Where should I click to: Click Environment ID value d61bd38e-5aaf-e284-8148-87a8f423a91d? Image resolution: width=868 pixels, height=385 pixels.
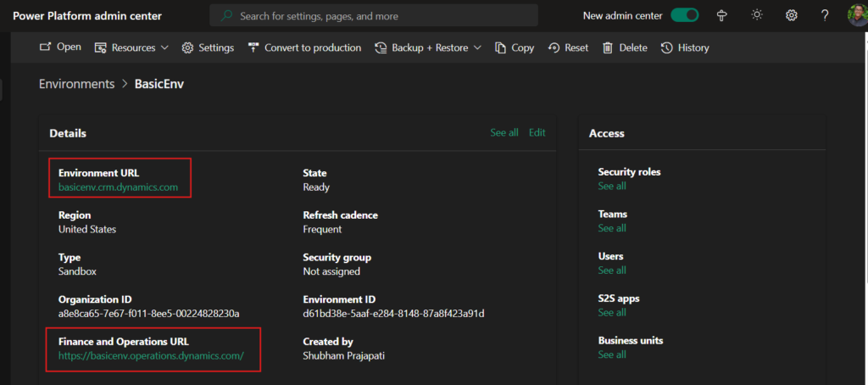pyautogui.click(x=393, y=314)
